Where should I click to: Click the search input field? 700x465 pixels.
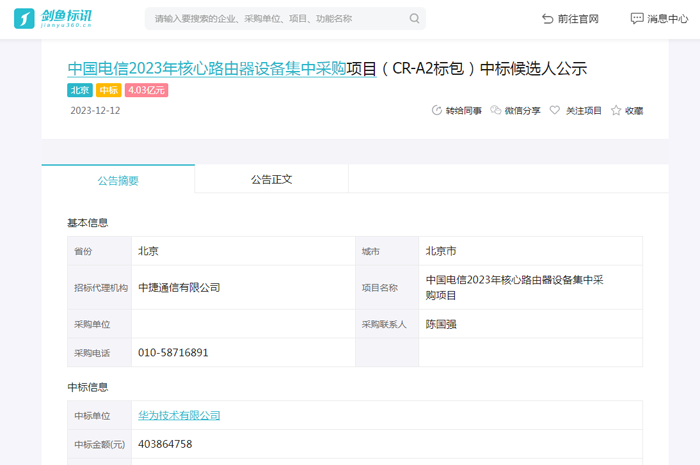pyautogui.click(x=275, y=19)
